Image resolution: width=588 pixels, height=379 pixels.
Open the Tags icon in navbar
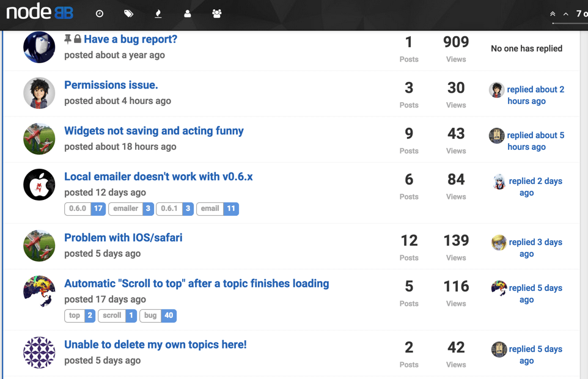click(x=128, y=13)
